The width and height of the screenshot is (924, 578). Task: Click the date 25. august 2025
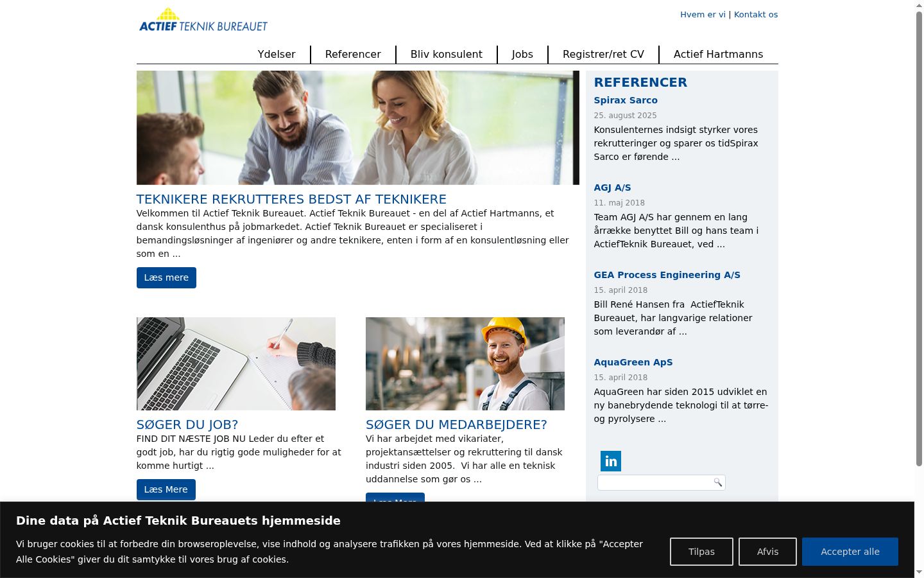[x=625, y=116]
